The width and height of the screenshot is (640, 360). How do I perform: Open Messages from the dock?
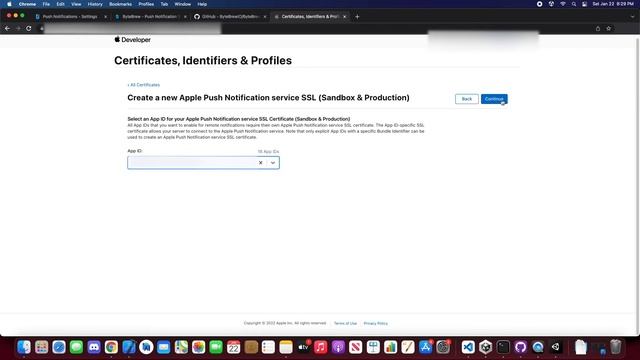pyautogui.click(x=76, y=347)
